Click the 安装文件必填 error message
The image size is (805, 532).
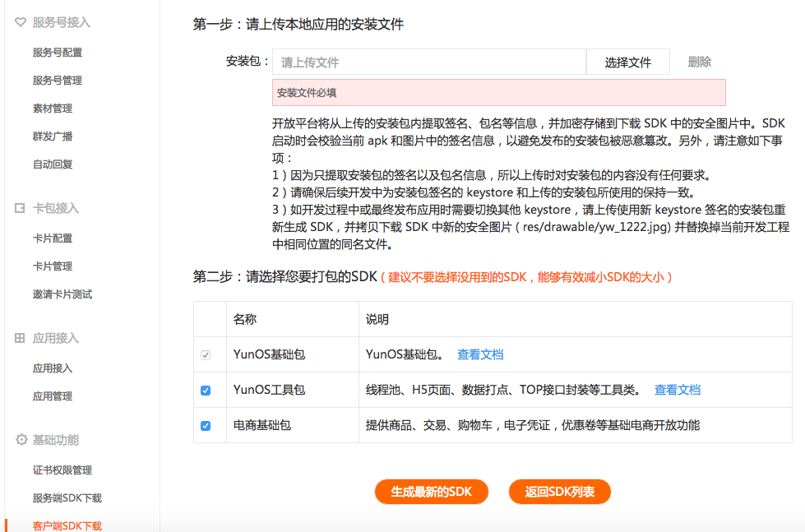[499, 92]
